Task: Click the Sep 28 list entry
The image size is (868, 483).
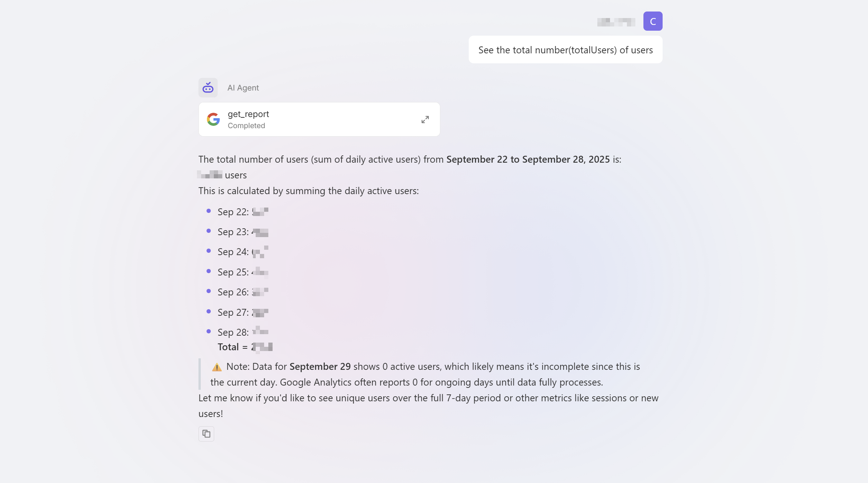Action: (x=242, y=332)
